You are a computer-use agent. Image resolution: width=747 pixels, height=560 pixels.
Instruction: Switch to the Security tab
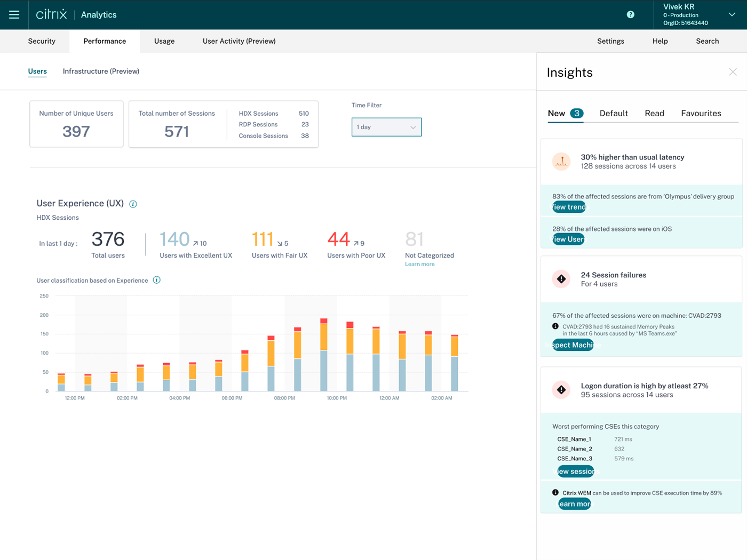coord(42,41)
